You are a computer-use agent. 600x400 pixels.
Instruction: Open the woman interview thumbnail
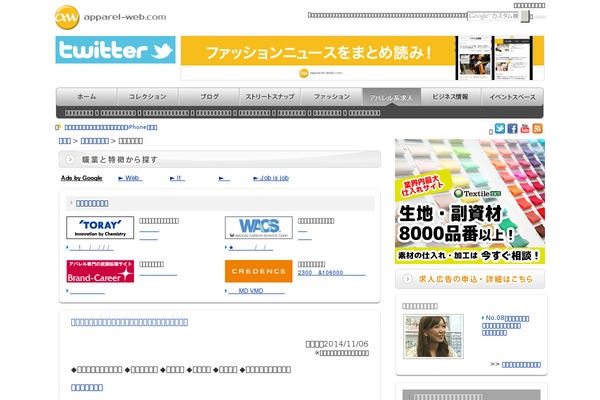tap(433, 336)
